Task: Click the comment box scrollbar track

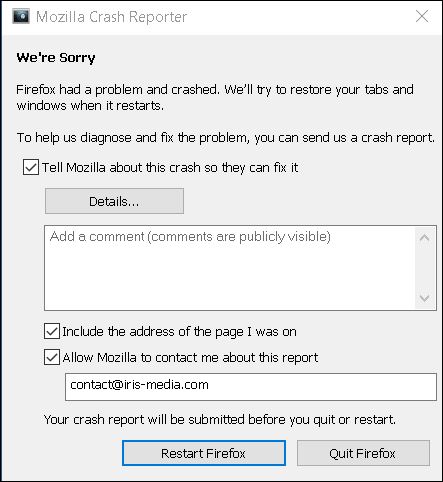Action: click(424, 268)
